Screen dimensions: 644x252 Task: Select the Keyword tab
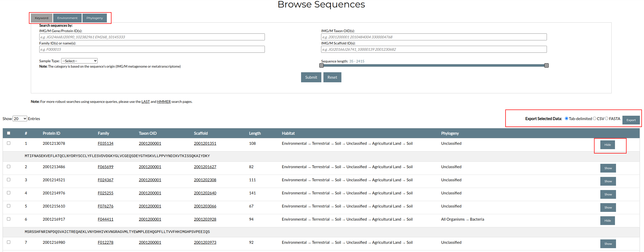[41, 18]
